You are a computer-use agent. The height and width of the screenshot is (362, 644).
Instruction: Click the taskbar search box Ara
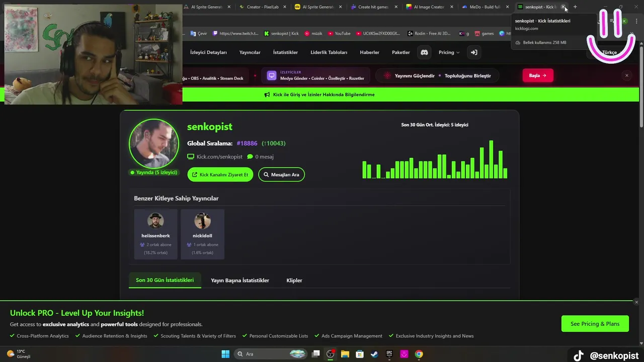[x=271, y=354]
